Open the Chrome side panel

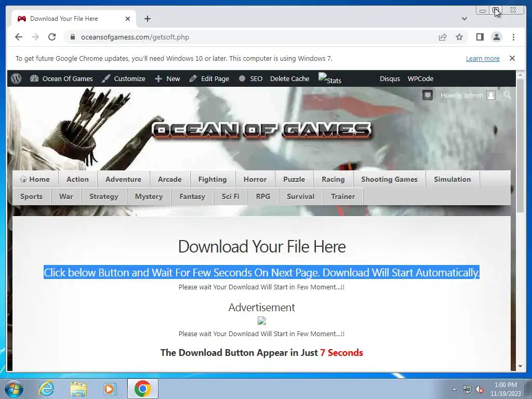480,37
